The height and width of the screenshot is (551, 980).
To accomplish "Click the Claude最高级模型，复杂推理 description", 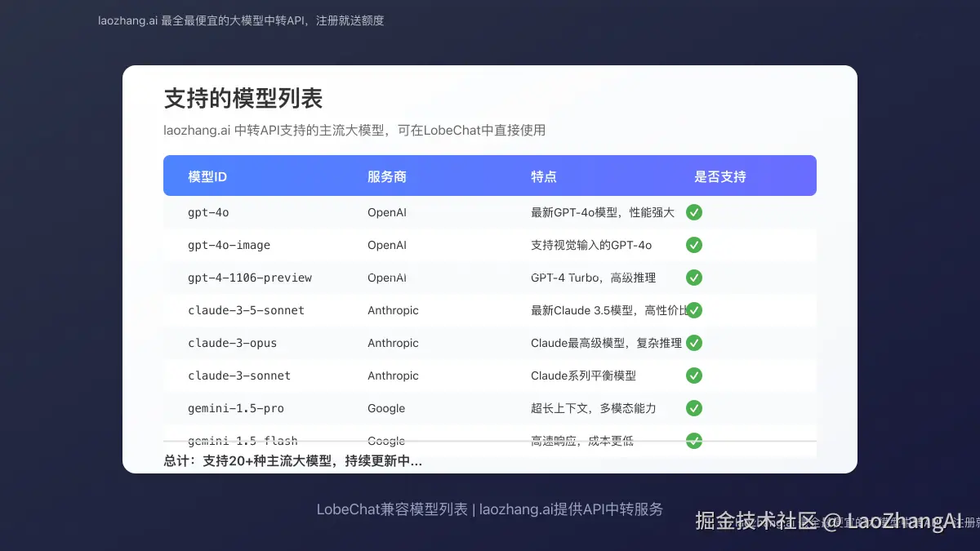I will pos(606,343).
